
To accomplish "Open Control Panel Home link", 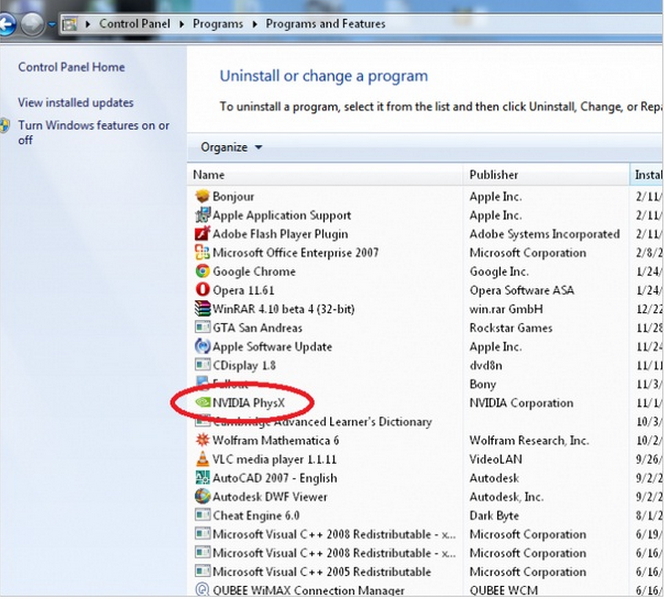I will 71,67.
